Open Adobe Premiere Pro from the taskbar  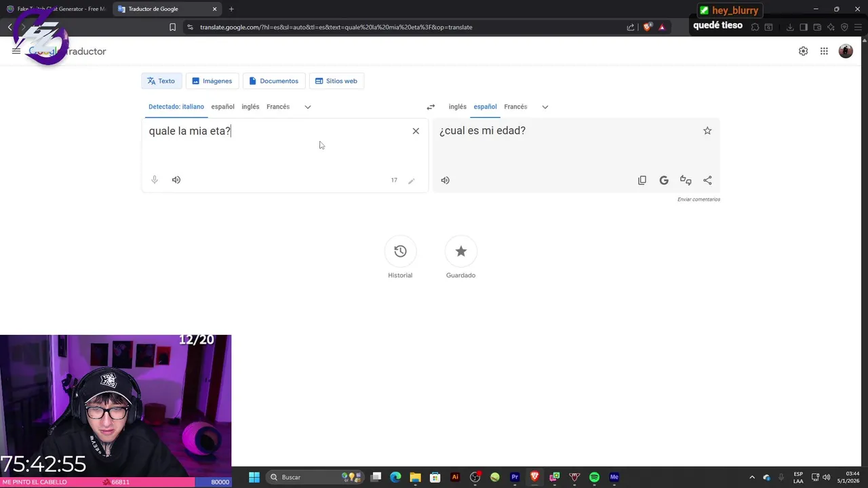tap(515, 477)
